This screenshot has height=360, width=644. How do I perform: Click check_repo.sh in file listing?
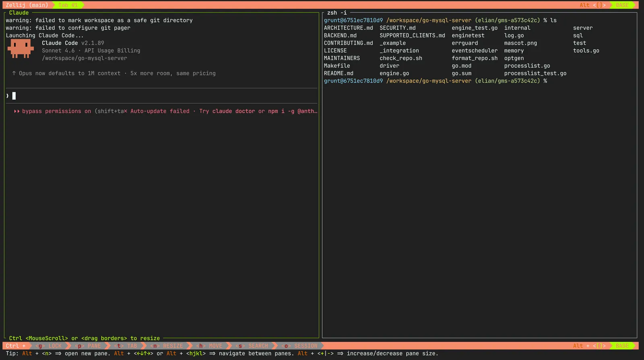pos(401,58)
